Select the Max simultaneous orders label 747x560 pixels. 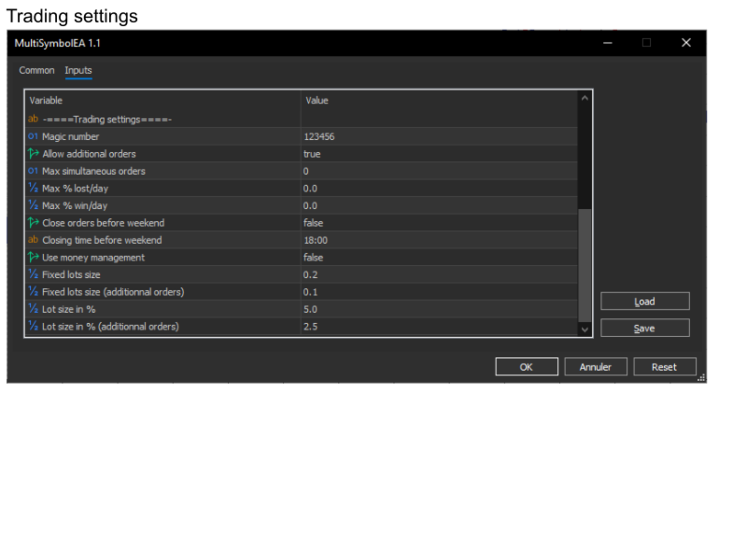pyautogui.click(x=94, y=171)
